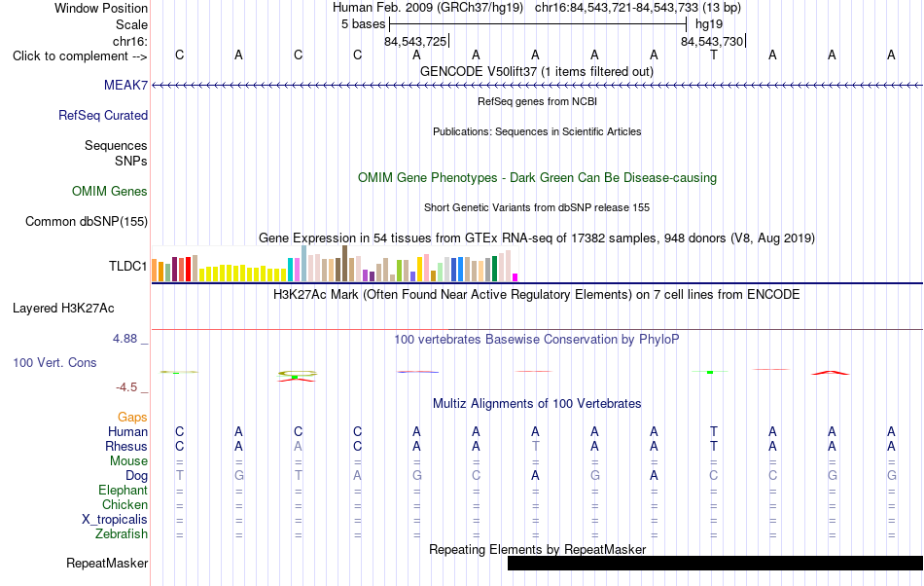Click the chr16:84,543,721-84,543,733 (13 bp) range text
The height and width of the screenshot is (586, 924).
coord(638,8)
